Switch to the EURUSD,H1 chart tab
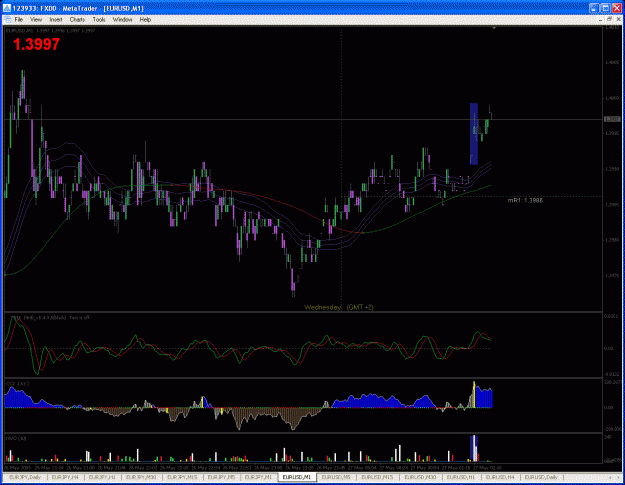Screen dimensions: 625x485 [x=461, y=477]
